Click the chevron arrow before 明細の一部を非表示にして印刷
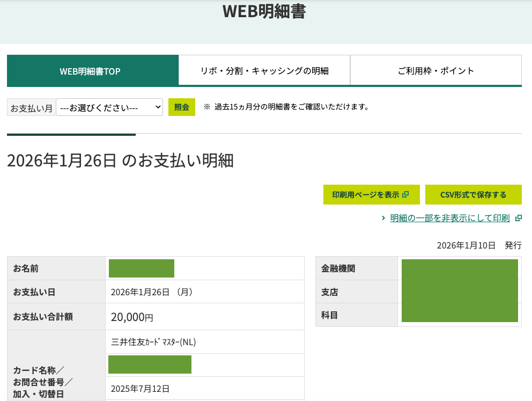The image size is (532, 401). point(383,218)
